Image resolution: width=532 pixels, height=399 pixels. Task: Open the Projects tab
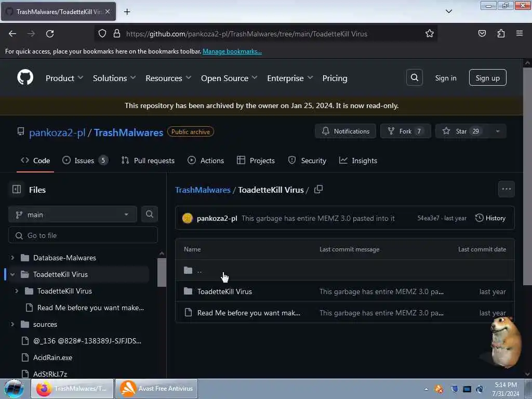click(256, 161)
